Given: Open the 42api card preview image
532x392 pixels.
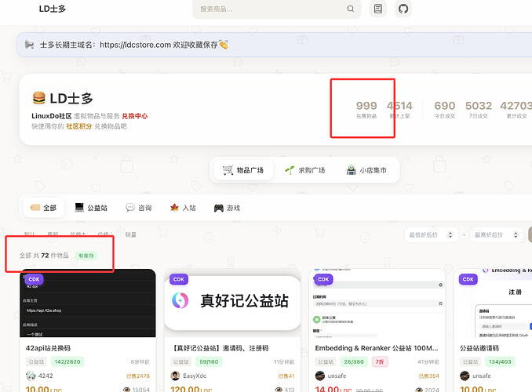Looking at the screenshot, I should tap(88, 303).
